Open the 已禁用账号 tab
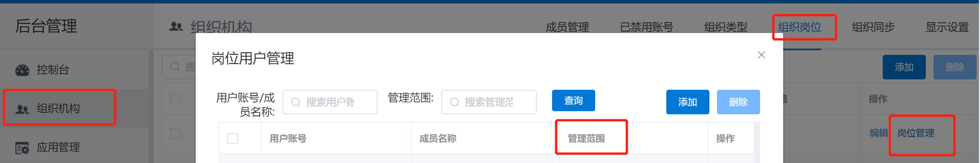Viewport: 980px width, 163px height. [x=647, y=27]
